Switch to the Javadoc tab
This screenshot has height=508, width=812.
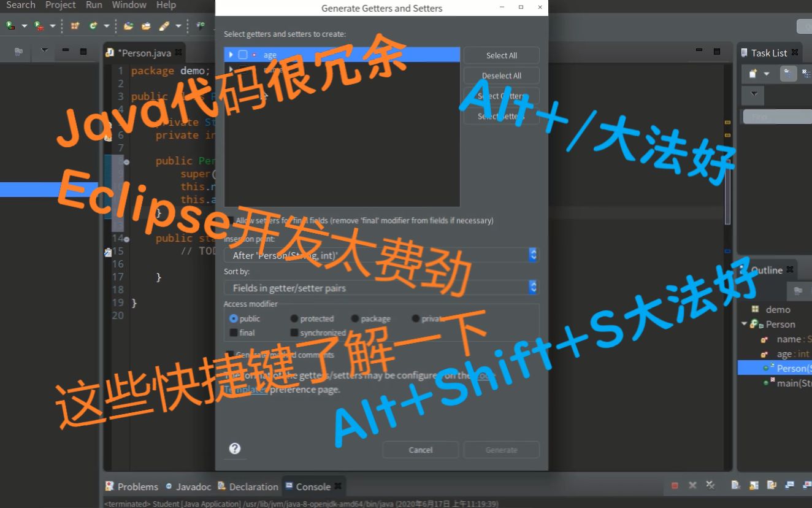click(188, 487)
